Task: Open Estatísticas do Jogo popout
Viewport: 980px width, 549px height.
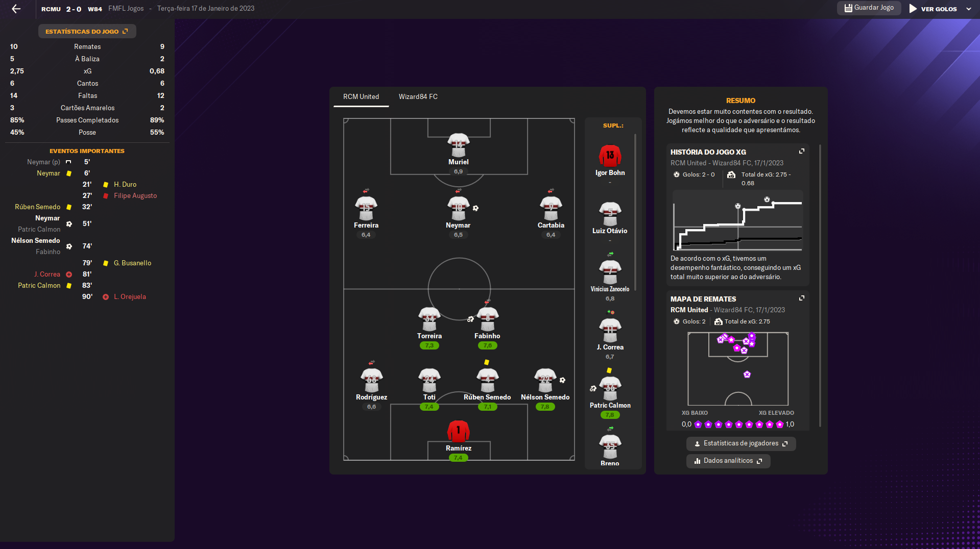Action: click(x=87, y=32)
